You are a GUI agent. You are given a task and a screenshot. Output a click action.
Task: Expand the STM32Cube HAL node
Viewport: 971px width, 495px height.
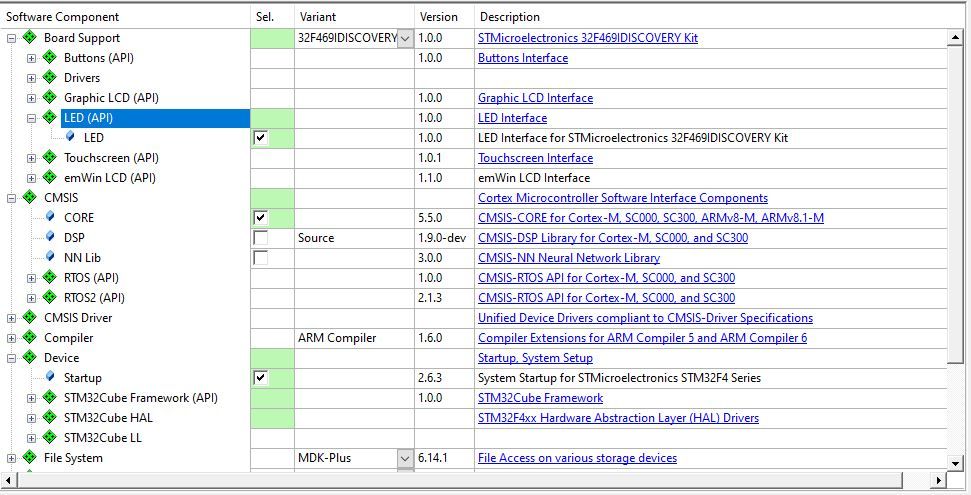[31, 418]
